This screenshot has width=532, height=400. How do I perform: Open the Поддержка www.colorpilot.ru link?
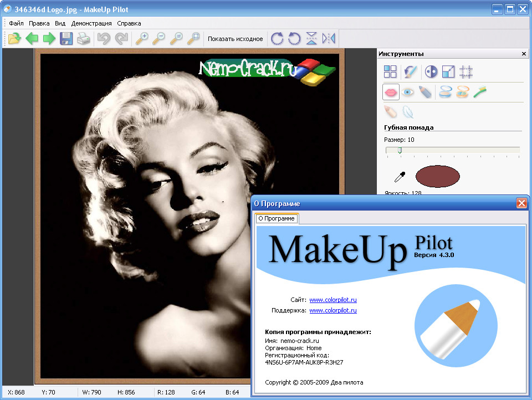click(x=333, y=310)
